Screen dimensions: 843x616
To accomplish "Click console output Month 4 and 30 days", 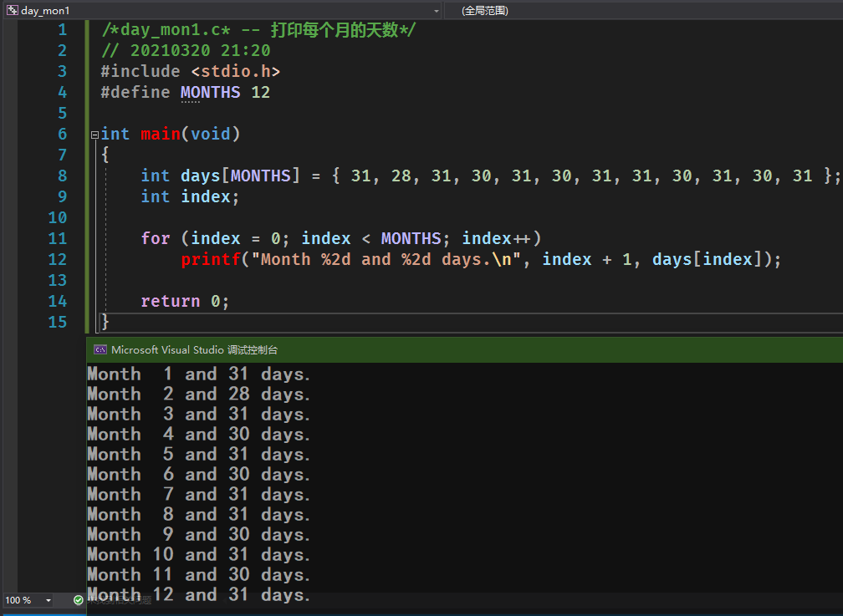I will (x=199, y=435).
